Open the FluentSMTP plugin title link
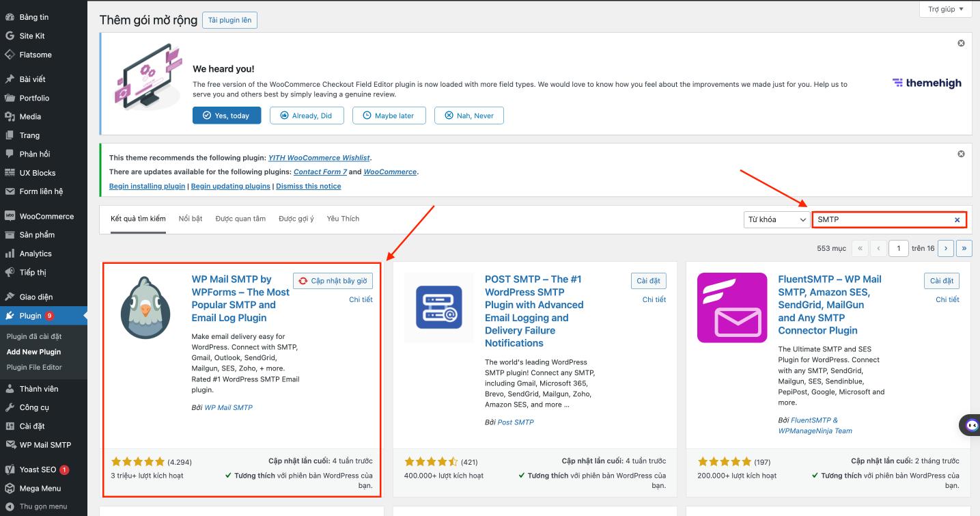Viewport: 980px width, 516px height. [830, 305]
